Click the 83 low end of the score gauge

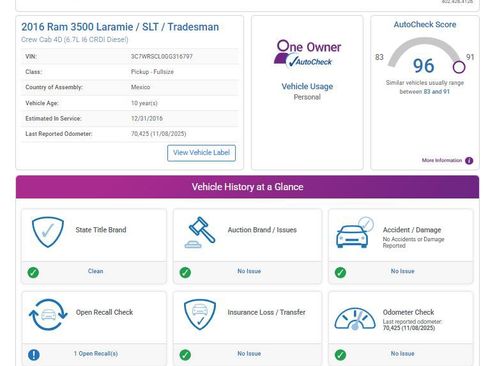coord(379,57)
